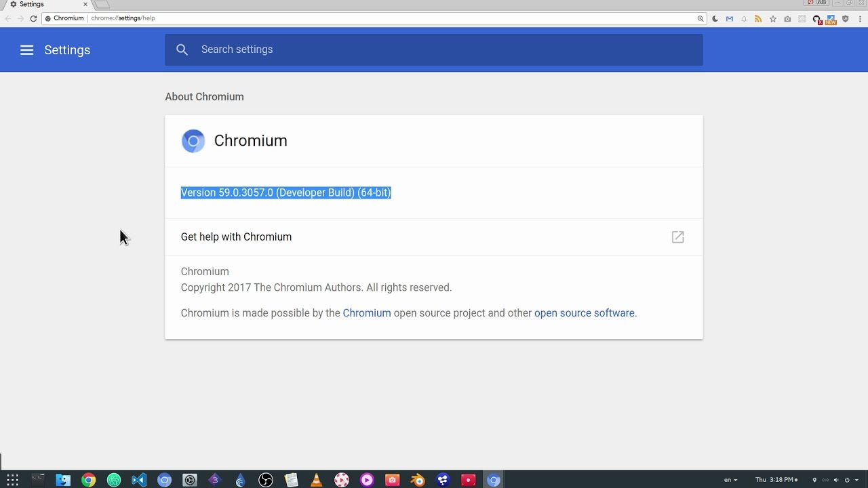Image resolution: width=868 pixels, height=488 pixels.
Task: Open the purple media player taskbar icon
Action: click(x=367, y=480)
